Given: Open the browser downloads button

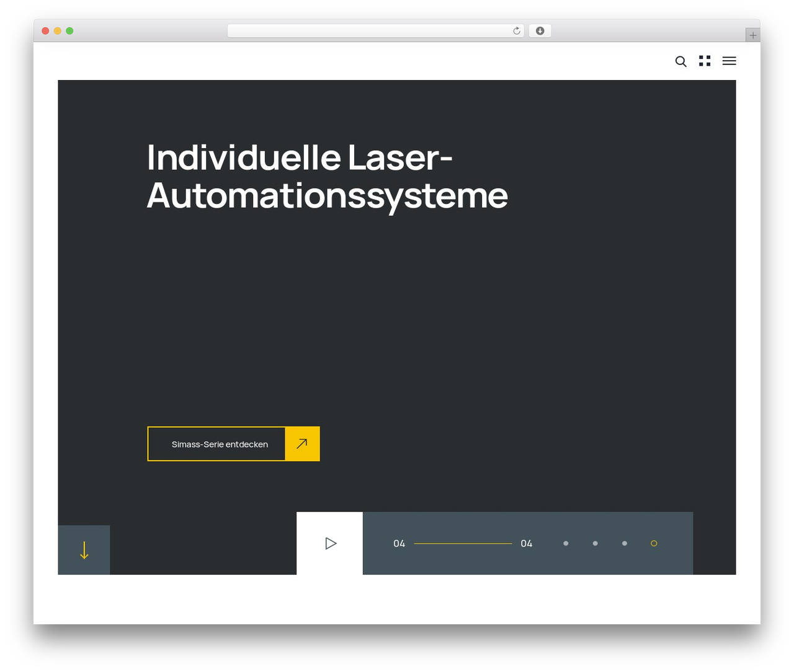Looking at the screenshot, I should [540, 31].
